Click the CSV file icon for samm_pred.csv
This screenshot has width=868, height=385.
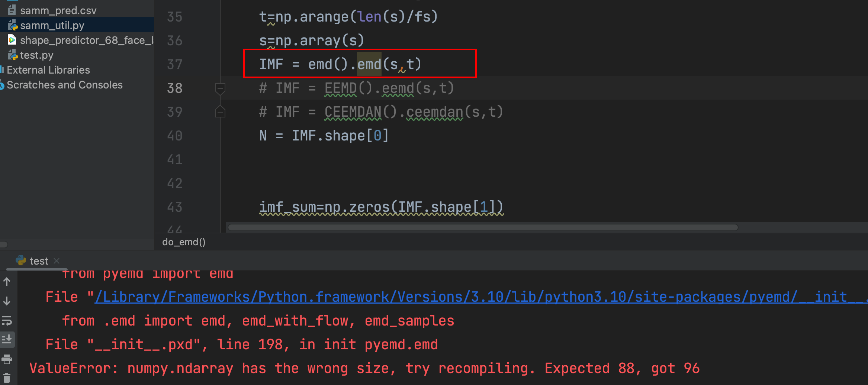click(x=11, y=9)
